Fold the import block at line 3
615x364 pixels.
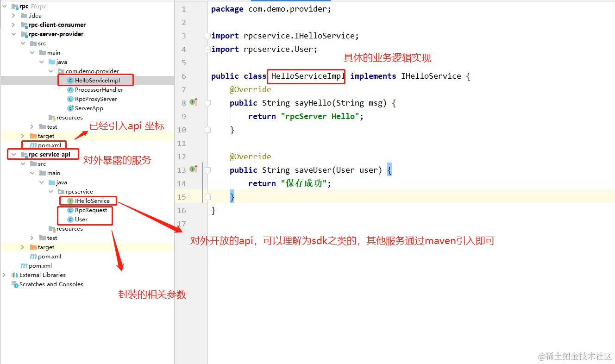(208, 36)
